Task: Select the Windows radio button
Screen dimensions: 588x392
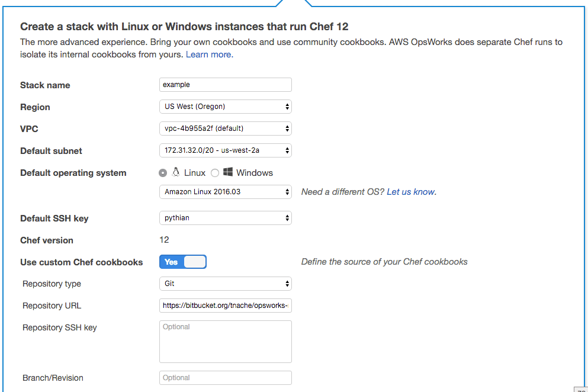Action: 214,172
